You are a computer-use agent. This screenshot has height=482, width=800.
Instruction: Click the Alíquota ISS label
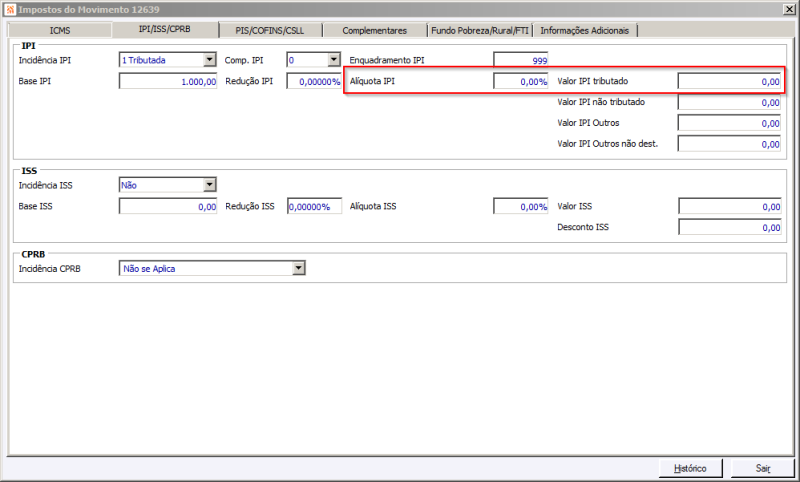373,206
